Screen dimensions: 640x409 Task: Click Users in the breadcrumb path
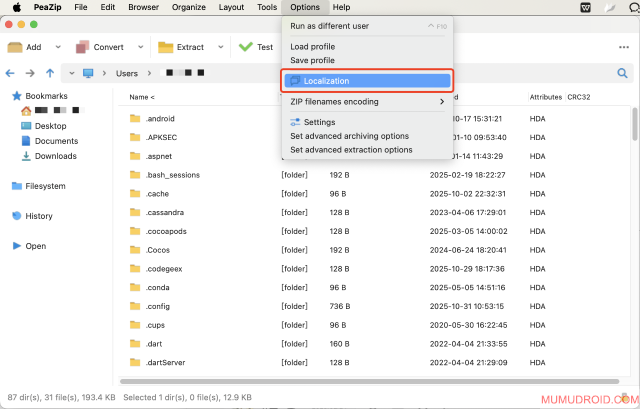pyautogui.click(x=126, y=73)
